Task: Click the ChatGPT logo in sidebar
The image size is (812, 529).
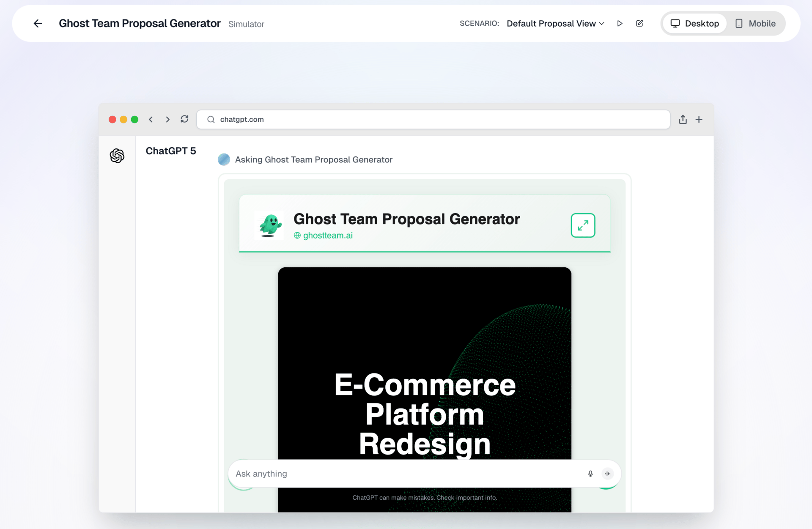Action: pyautogui.click(x=117, y=156)
